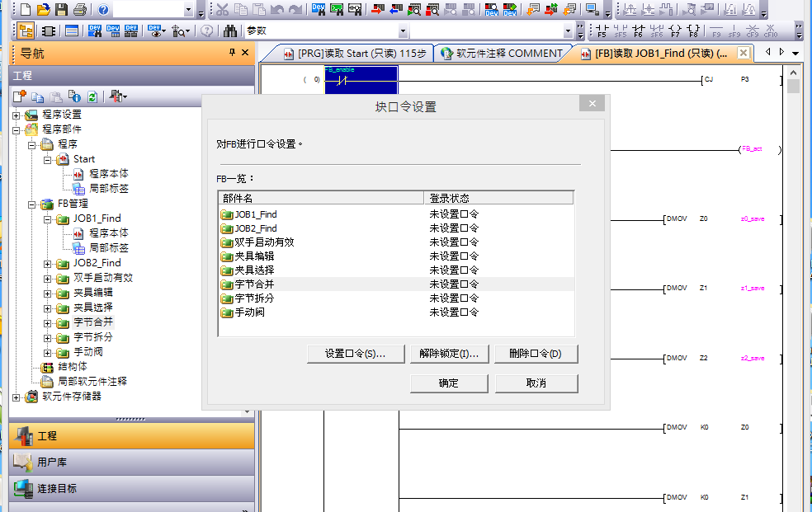Image resolution: width=812 pixels, height=512 pixels.
Task: Toggle the navigation tree view icon
Action: tap(26, 31)
